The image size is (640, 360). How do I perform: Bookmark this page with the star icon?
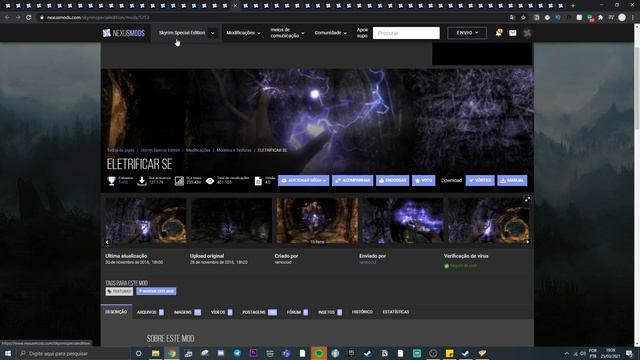523,18
